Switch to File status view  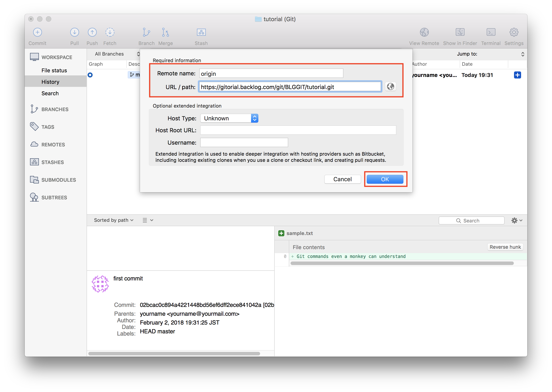54,70
